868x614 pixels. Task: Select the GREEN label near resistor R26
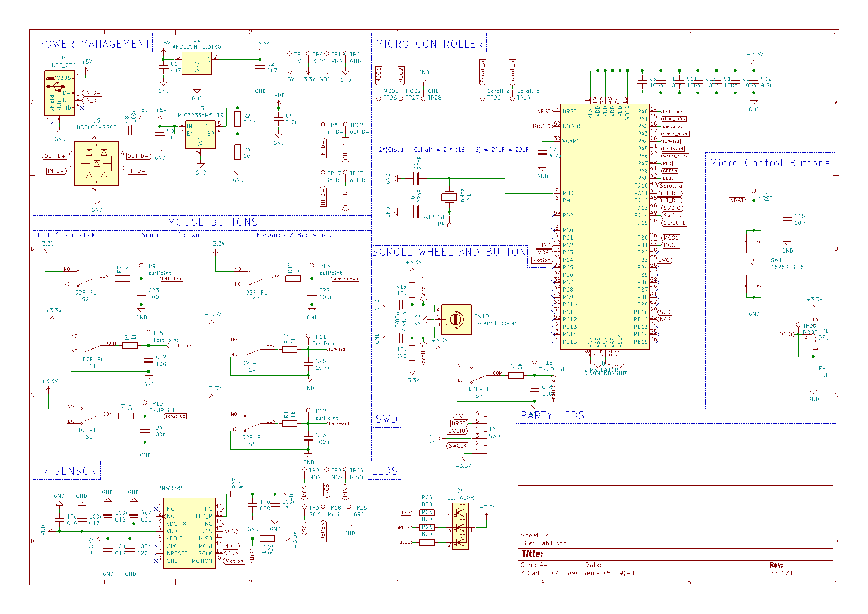[x=404, y=528]
